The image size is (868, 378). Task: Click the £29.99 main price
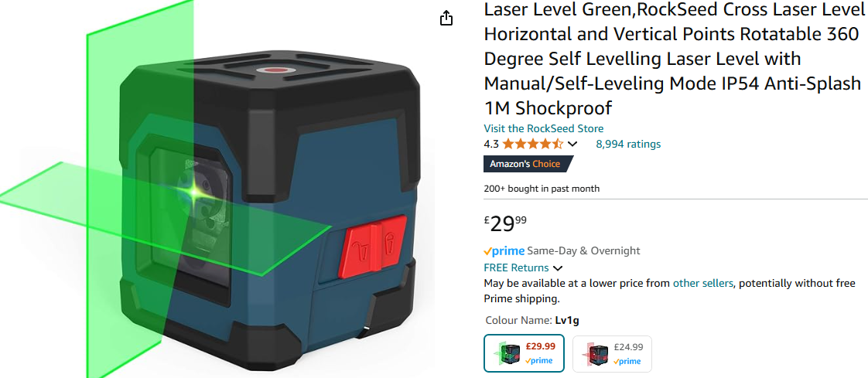505,223
